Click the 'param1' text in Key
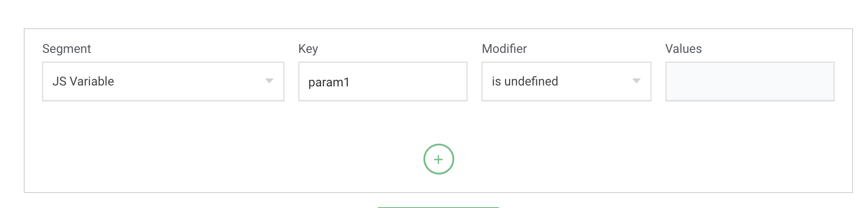 [329, 82]
